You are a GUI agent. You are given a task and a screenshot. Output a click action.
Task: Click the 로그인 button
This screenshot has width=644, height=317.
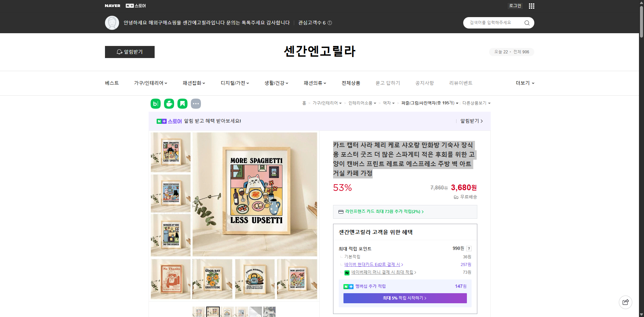coord(515,6)
